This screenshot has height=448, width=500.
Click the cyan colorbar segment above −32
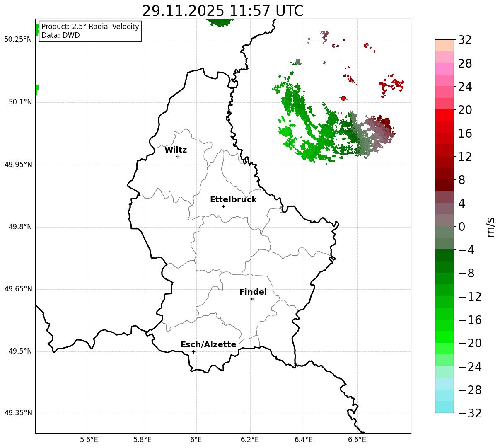pos(444,407)
